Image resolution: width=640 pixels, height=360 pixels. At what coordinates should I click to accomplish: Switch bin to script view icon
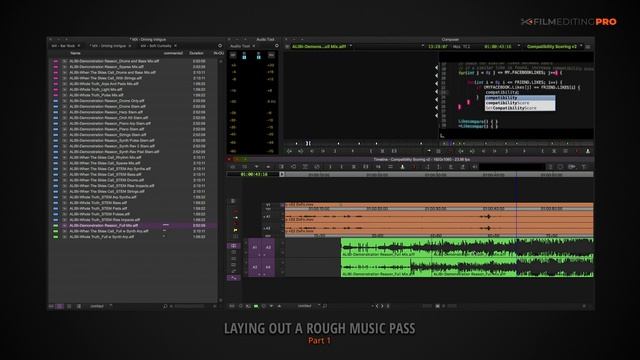coord(78,306)
